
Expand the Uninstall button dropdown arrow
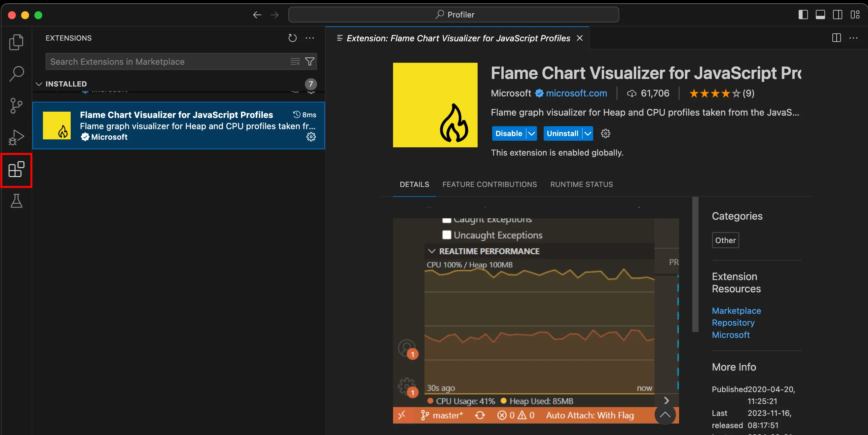(587, 133)
